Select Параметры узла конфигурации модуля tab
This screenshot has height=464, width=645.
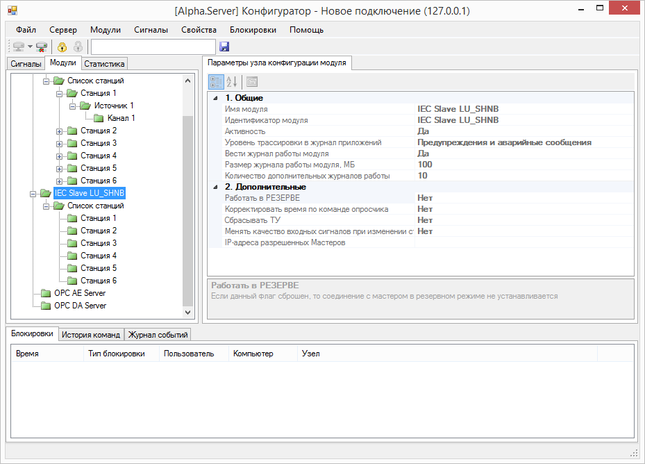pos(277,63)
